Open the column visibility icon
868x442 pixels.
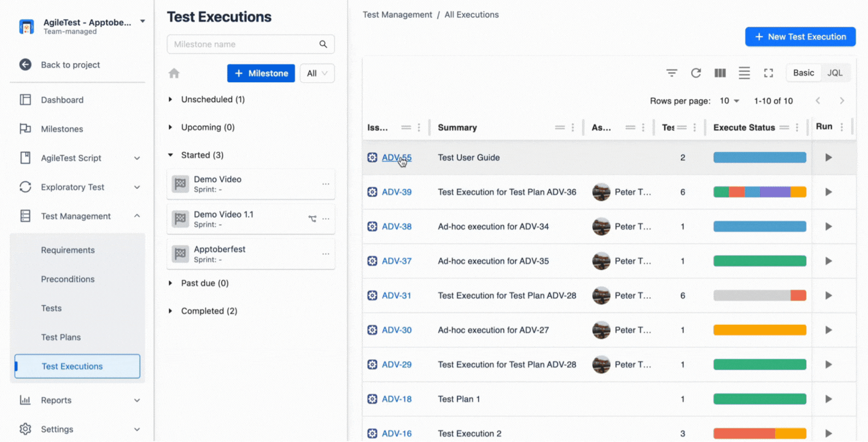[720, 72]
